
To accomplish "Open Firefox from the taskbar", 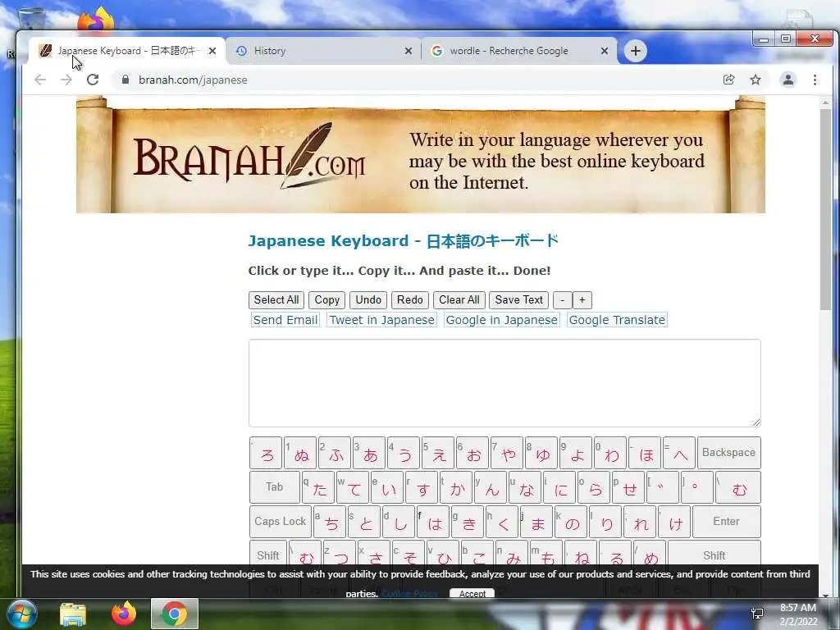I will coord(124,614).
